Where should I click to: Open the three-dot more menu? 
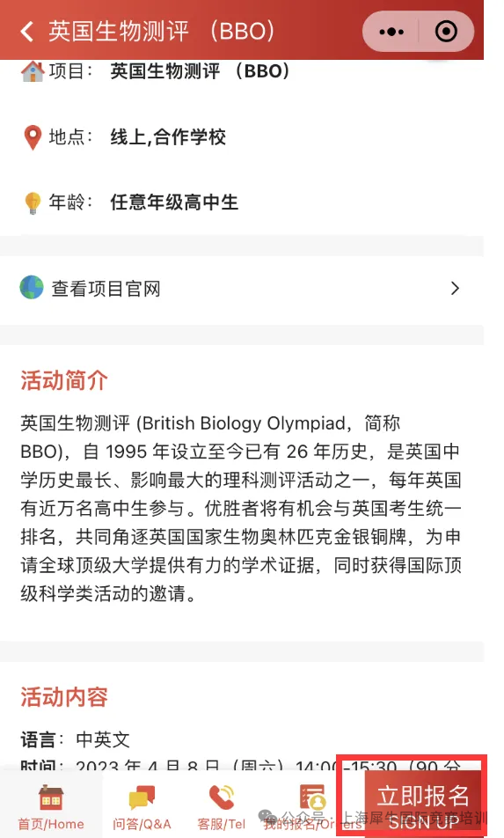[391, 32]
